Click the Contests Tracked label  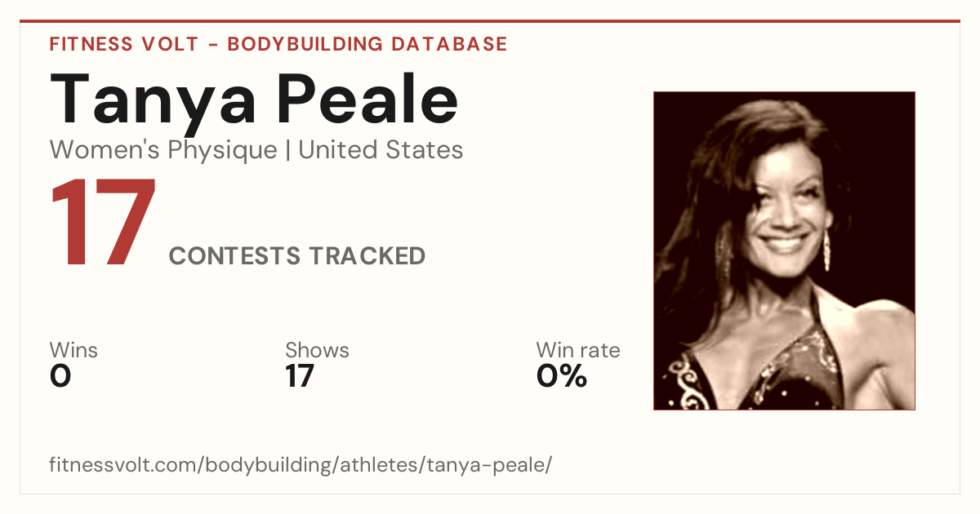click(x=297, y=256)
